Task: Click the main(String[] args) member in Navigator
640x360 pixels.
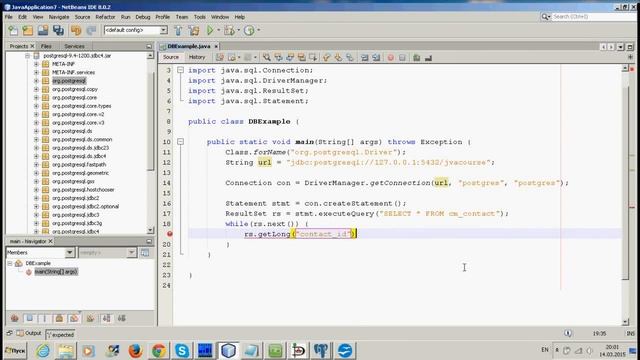Action: (56, 272)
